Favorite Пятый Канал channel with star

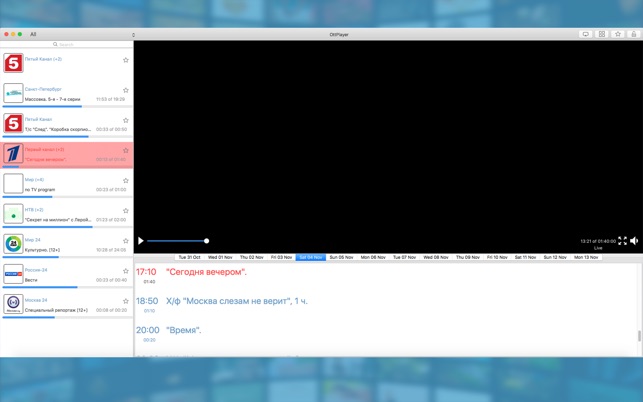tap(126, 120)
